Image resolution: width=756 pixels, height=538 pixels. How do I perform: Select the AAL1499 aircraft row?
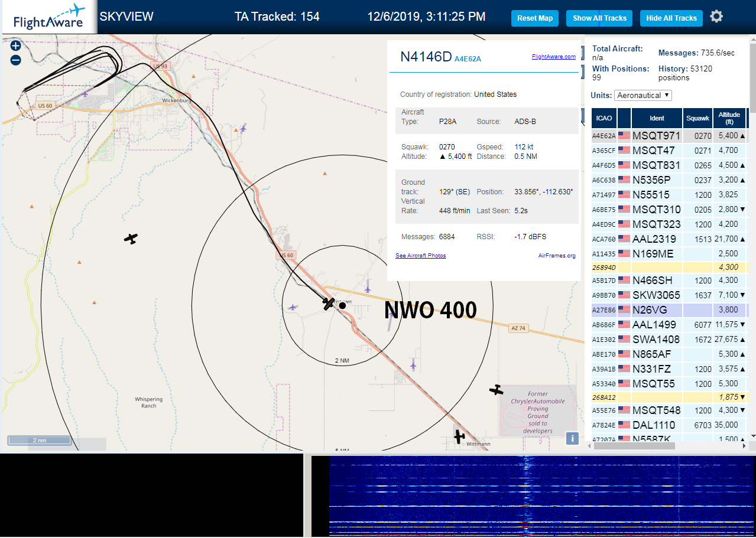click(669, 325)
